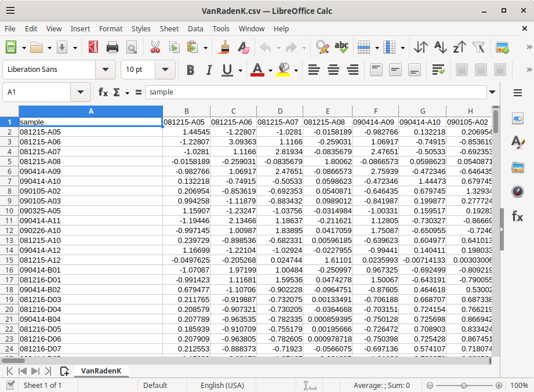Toggle bold formatting
This screenshot has width=534, height=392.
[190, 70]
